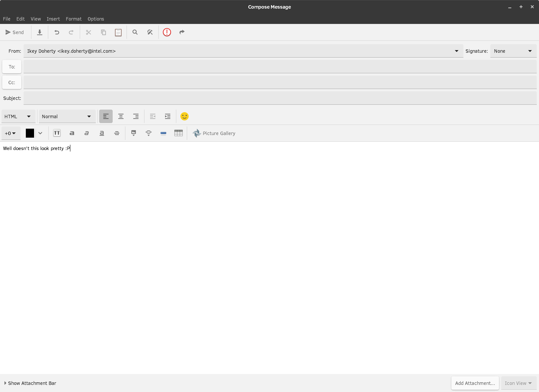This screenshot has height=392, width=539.
Task: Open the Signature dropdown set to None
Action: [513, 51]
